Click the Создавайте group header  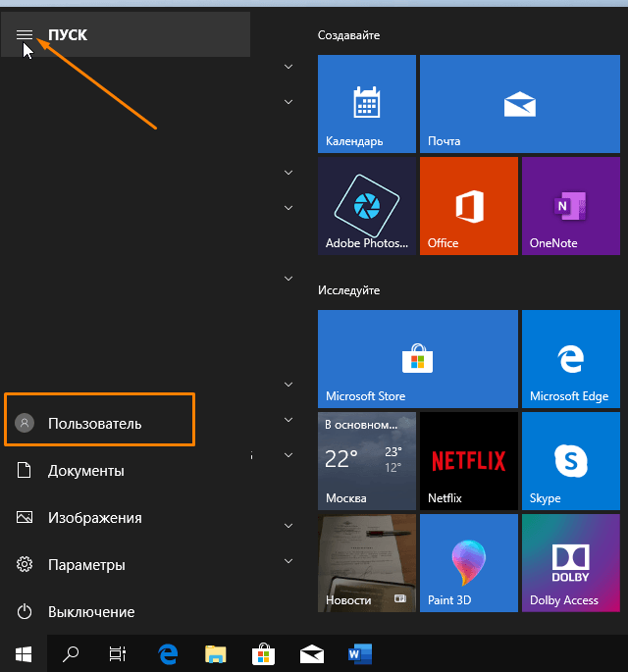click(348, 35)
